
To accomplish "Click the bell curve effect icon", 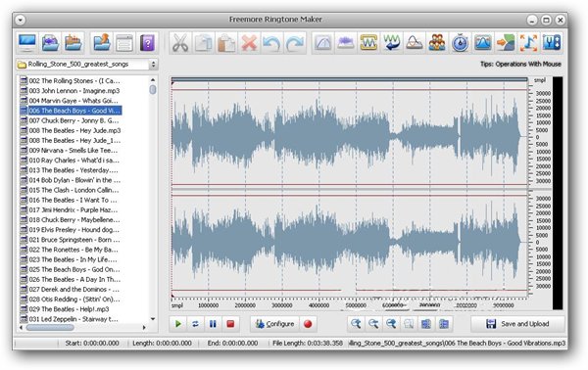I will tap(415, 43).
